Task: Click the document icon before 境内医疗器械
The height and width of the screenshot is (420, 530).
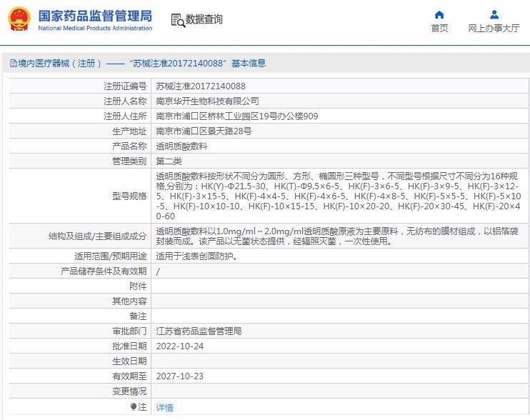Action: coord(13,63)
